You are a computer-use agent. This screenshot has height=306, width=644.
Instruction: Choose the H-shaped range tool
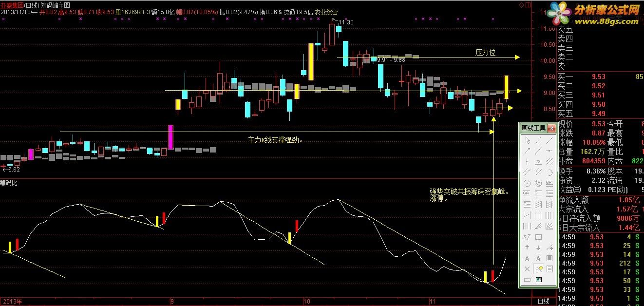(527, 215)
